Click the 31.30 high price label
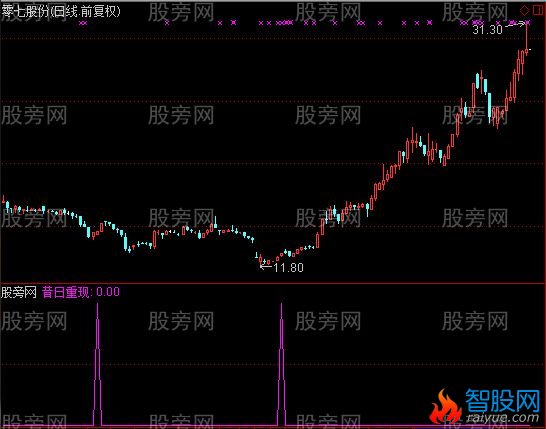The width and height of the screenshot is (546, 429). pyautogui.click(x=488, y=30)
